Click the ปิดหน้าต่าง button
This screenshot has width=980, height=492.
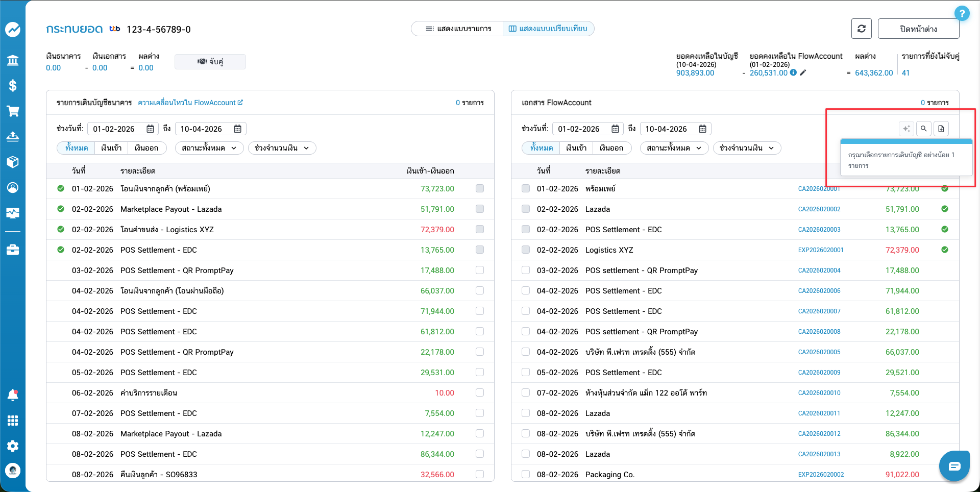pyautogui.click(x=918, y=29)
